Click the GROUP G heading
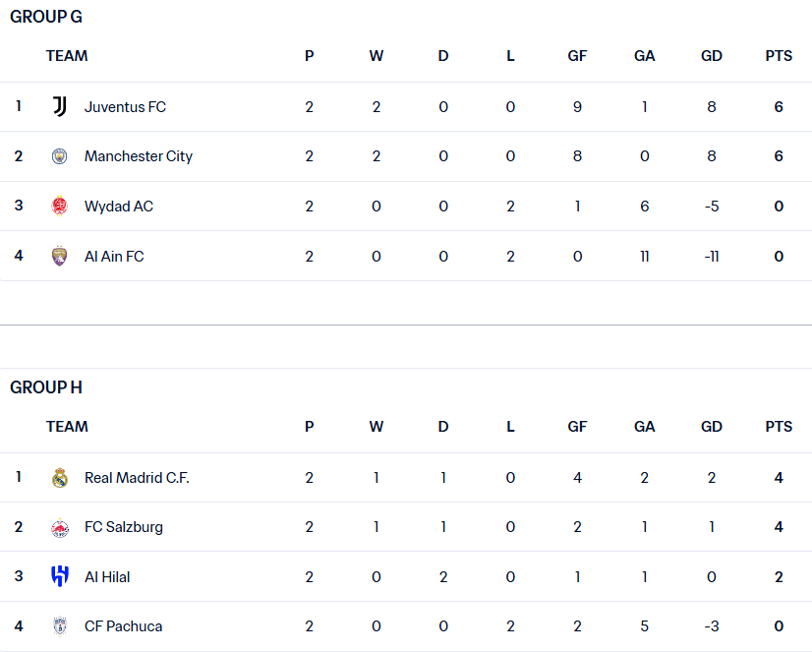Image resolution: width=812 pixels, height=652 pixels. 46,17
